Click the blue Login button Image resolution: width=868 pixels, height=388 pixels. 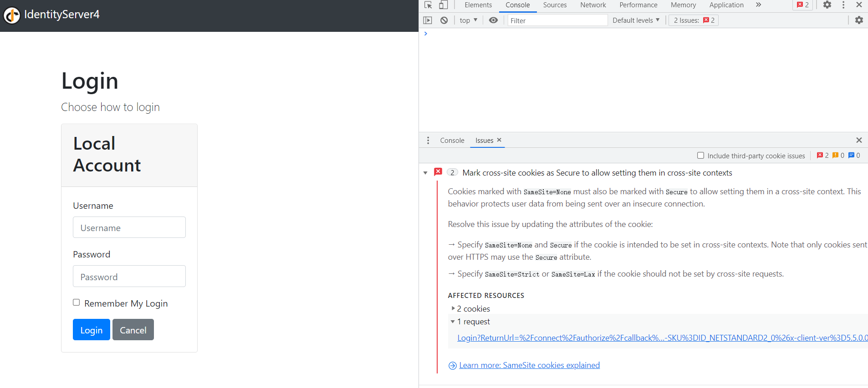tap(92, 330)
